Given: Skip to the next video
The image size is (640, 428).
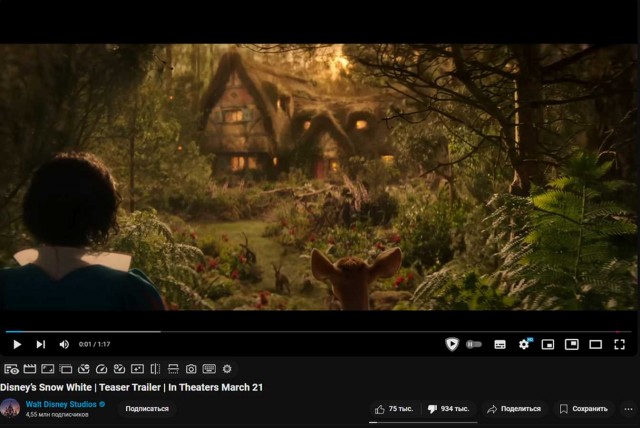Looking at the screenshot, I should (x=40, y=344).
